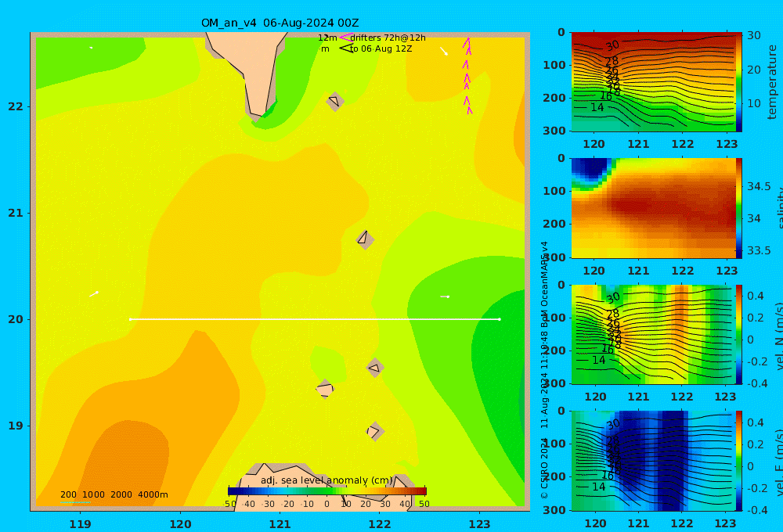This screenshot has height=532, width=783.
Task: Click the latitude label 21 on main map
Action: [16, 213]
